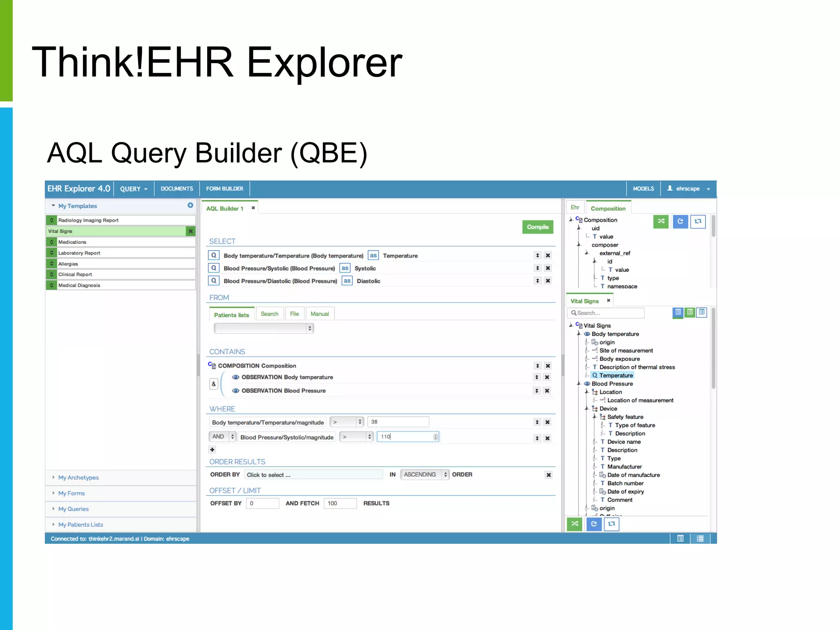The image size is (840, 630).
Task: Click the Q icon of Blood Pressure/Systolic row
Action: coord(214,268)
